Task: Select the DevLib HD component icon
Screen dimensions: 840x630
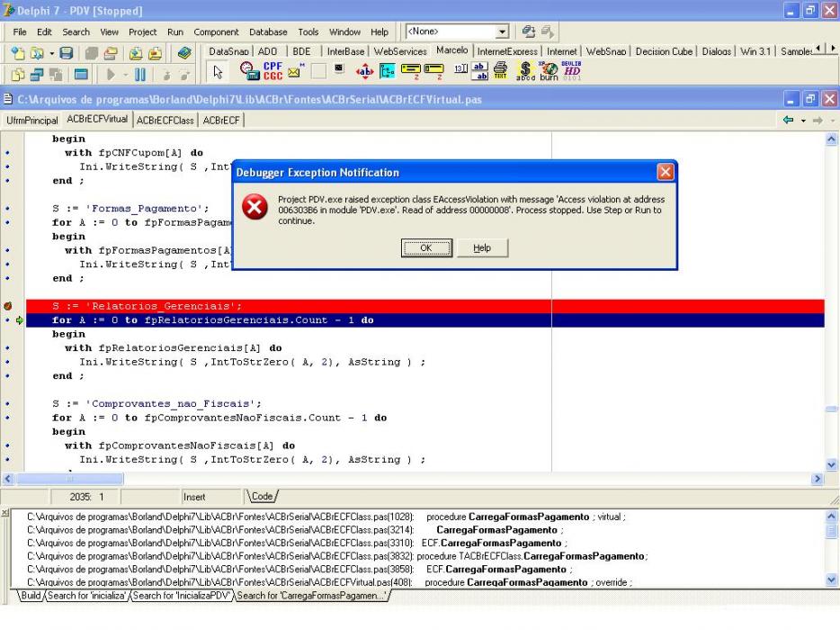Action: pyautogui.click(x=572, y=71)
